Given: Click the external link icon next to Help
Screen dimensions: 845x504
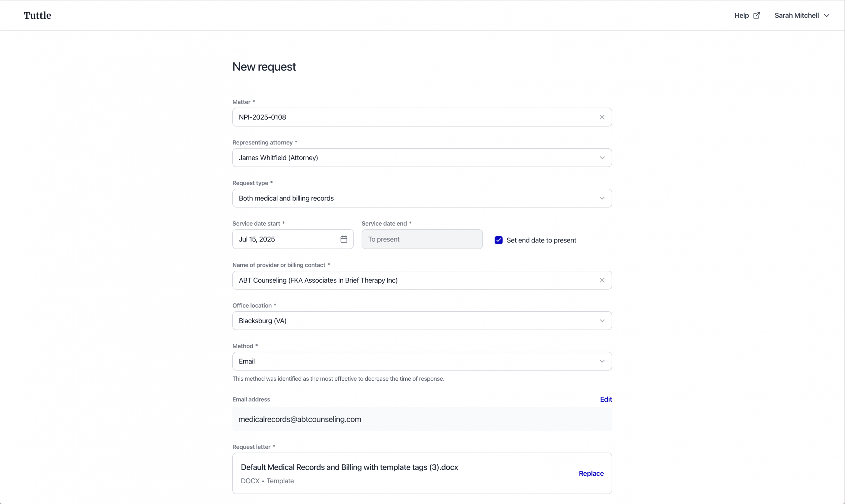Looking at the screenshot, I should coord(756,15).
